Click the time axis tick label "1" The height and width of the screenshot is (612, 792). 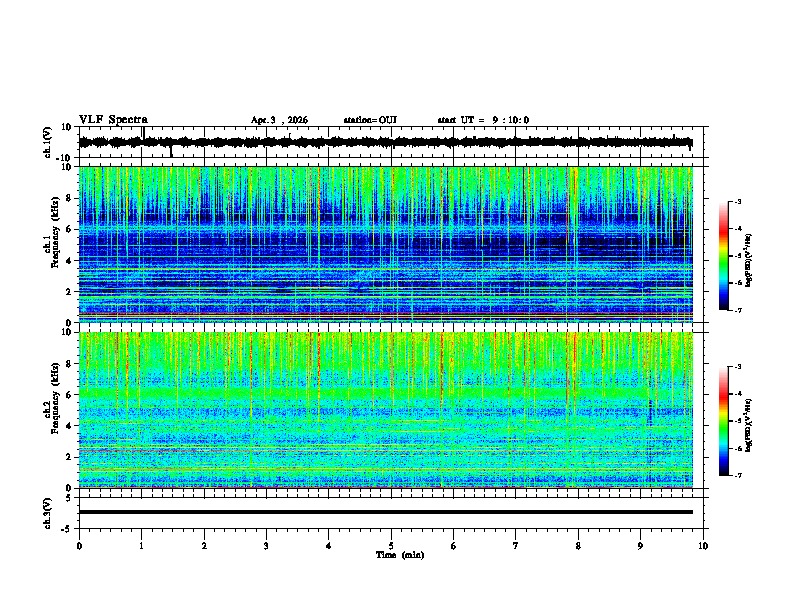click(141, 546)
